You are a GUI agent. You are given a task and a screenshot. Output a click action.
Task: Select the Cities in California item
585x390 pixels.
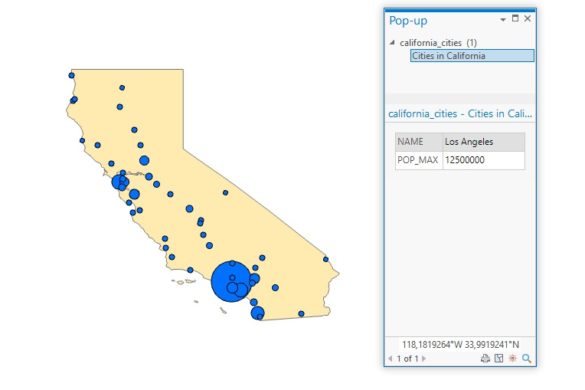pyautogui.click(x=472, y=56)
